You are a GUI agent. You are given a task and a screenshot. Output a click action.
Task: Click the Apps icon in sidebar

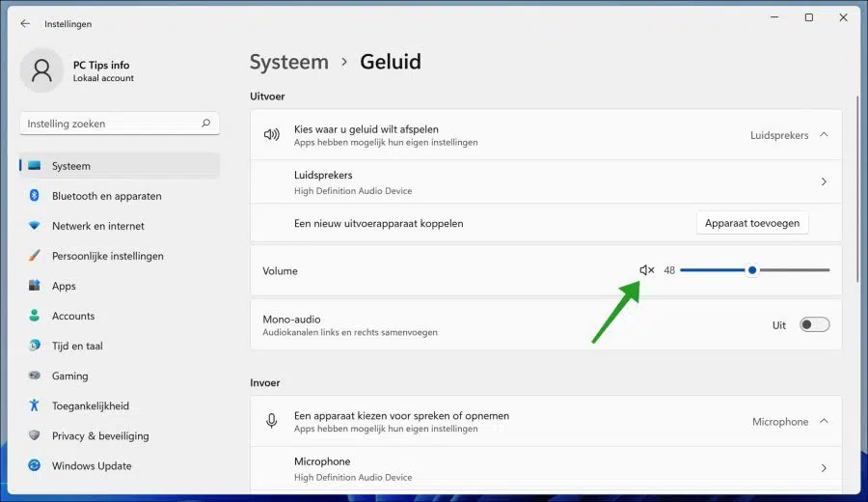coord(35,286)
